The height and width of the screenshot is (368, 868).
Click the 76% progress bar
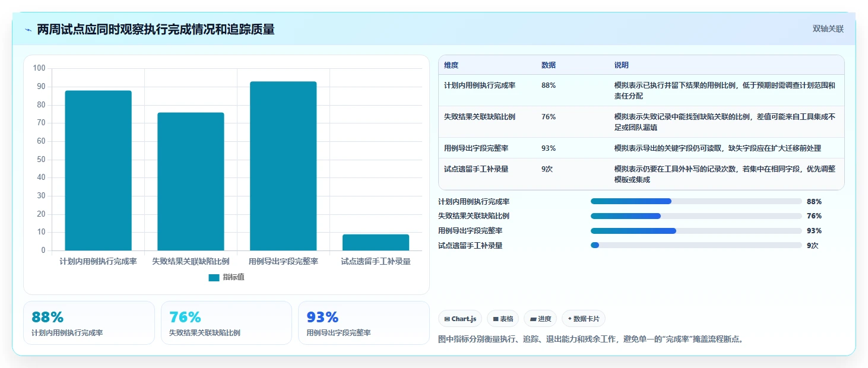coord(696,216)
